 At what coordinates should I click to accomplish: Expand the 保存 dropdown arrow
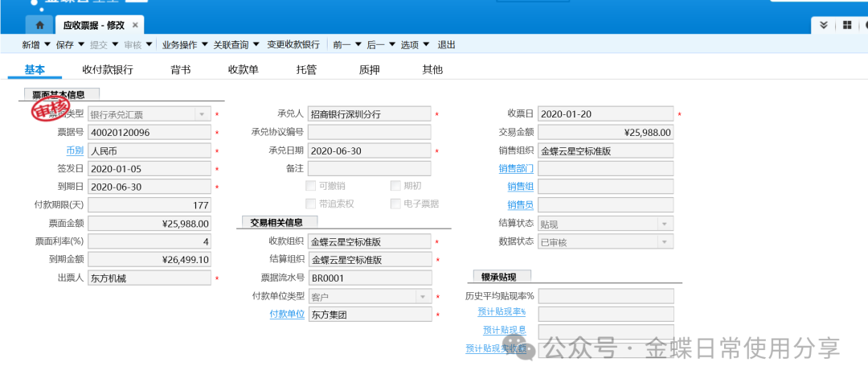click(81, 45)
